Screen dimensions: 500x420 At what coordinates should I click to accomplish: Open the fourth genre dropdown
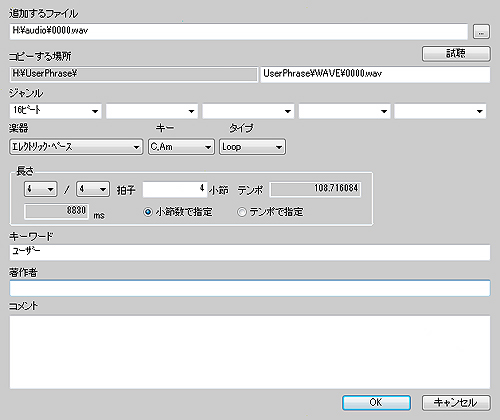pyautogui.click(x=344, y=111)
